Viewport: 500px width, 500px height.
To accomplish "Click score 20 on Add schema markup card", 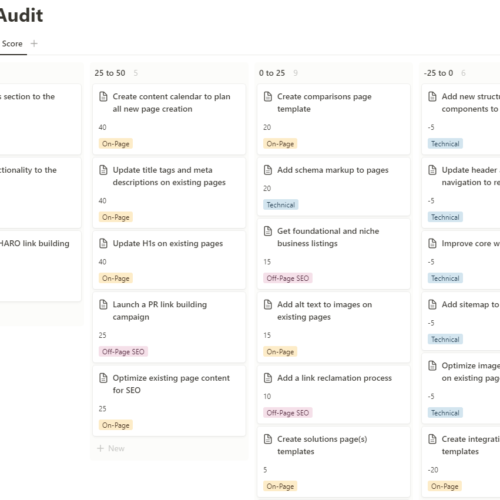I will point(267,188).
